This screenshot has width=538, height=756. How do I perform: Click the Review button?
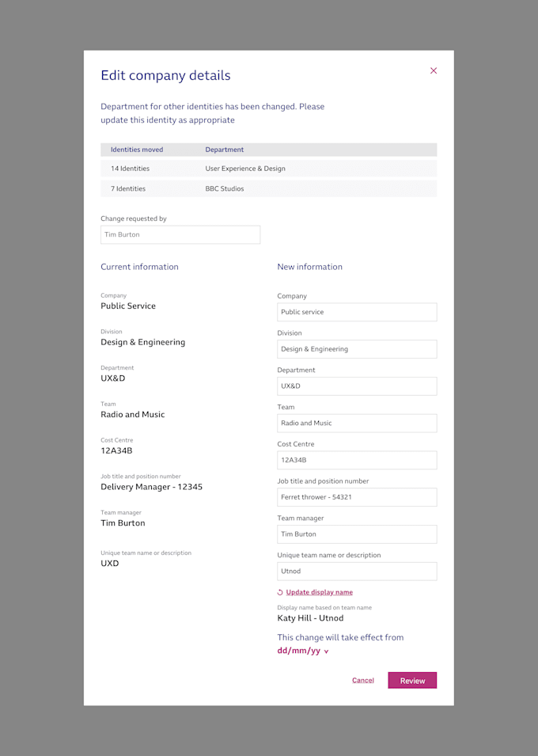(412, 680)
